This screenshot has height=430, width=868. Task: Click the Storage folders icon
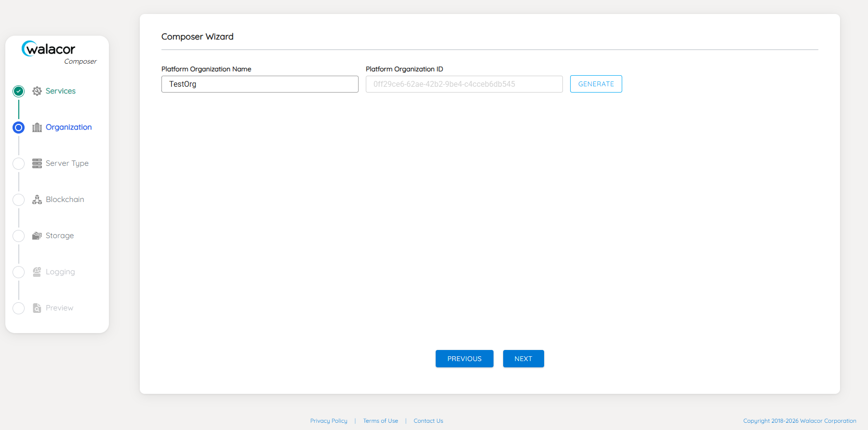click(37, 236)
